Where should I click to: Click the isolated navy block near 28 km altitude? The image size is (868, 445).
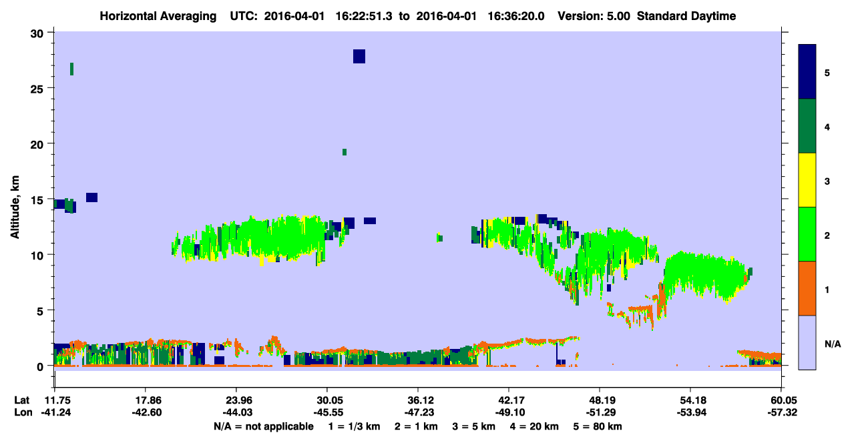359,56
